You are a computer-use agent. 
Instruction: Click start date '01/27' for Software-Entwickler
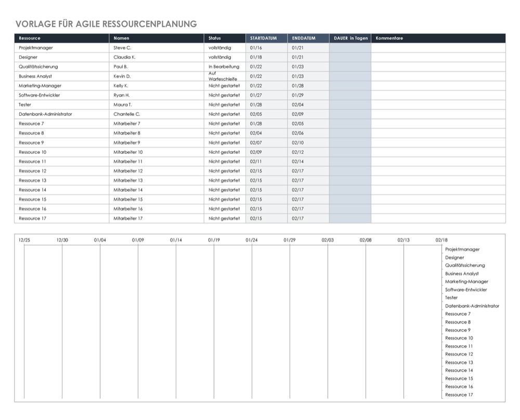(267, 95)
